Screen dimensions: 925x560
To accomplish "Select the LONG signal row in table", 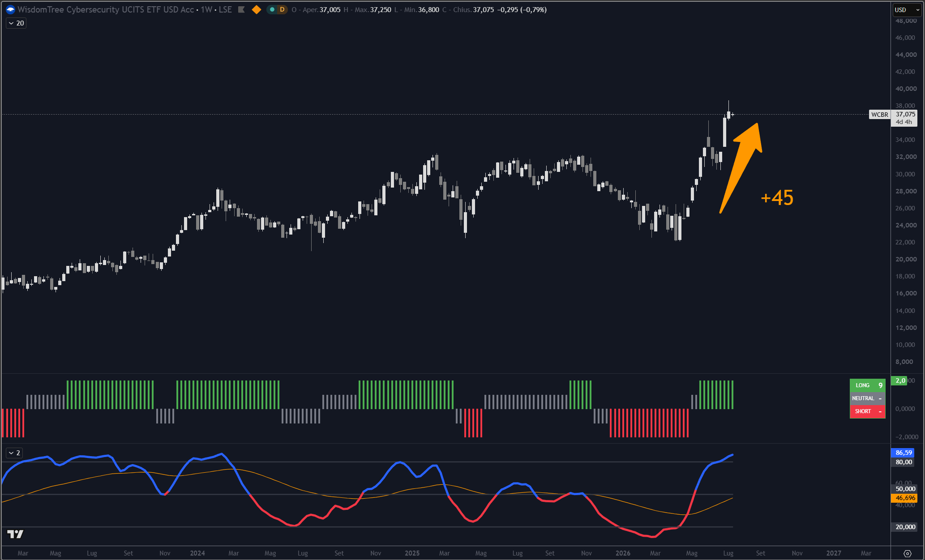I will [867, 385].
